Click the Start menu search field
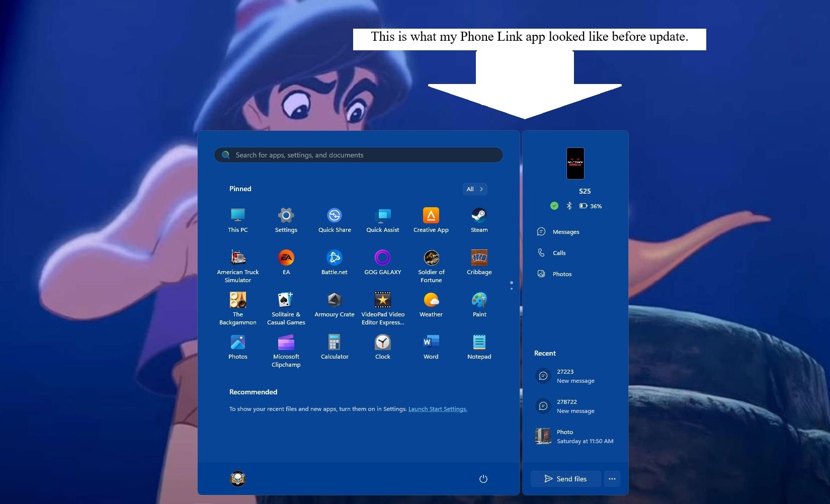Image resolution: width=830 pixels, height=504 pixels. coord(359,155)
